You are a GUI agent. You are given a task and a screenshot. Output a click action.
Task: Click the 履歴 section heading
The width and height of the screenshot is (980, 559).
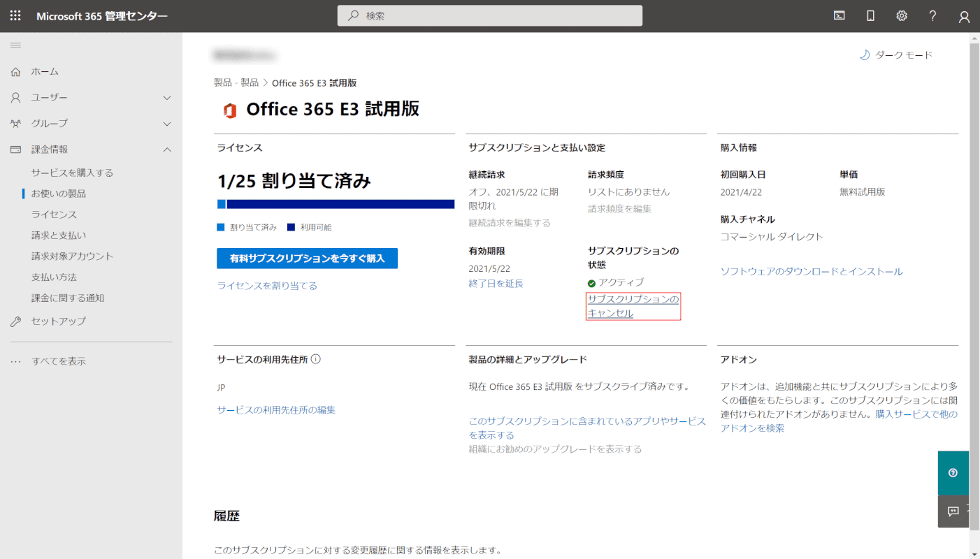226,516
